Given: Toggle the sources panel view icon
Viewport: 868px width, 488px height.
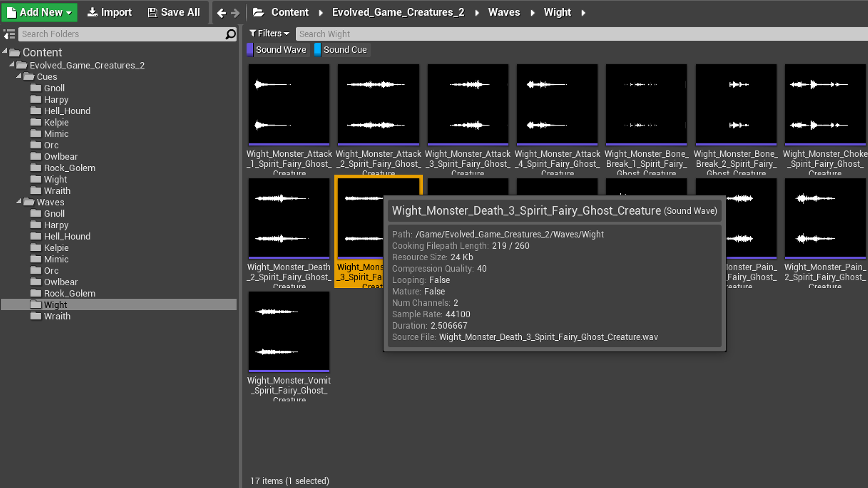Looking at the screenshot, I should click(x=9, y=34).
